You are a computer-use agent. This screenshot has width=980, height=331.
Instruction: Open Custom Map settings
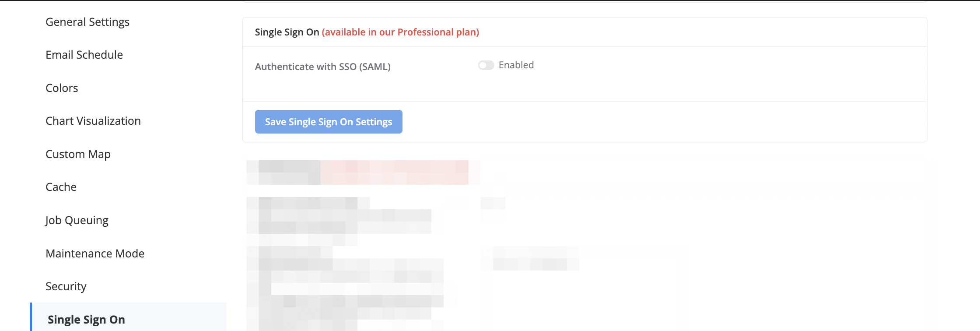[x=78, y=154]
